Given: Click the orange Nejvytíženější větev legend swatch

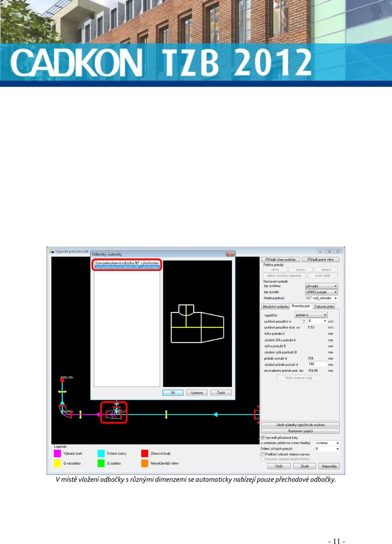Looking at the screenshot, I should [145, 463].
